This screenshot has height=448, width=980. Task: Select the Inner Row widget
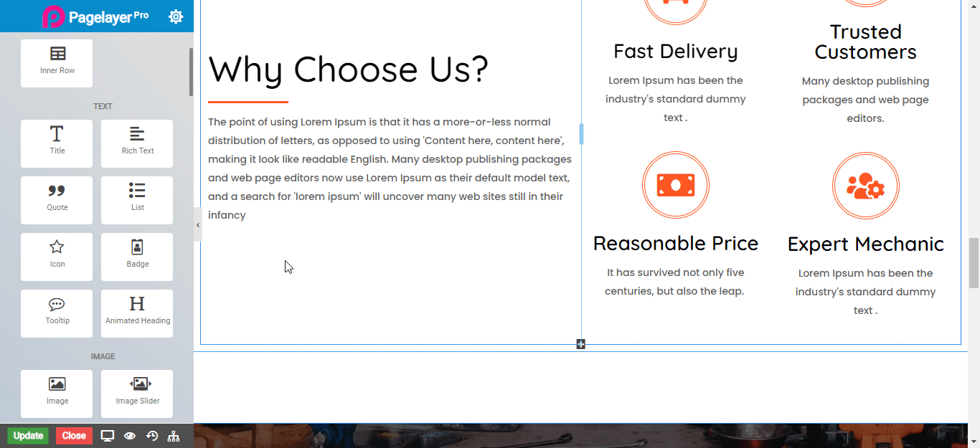(x=57, y=63)
